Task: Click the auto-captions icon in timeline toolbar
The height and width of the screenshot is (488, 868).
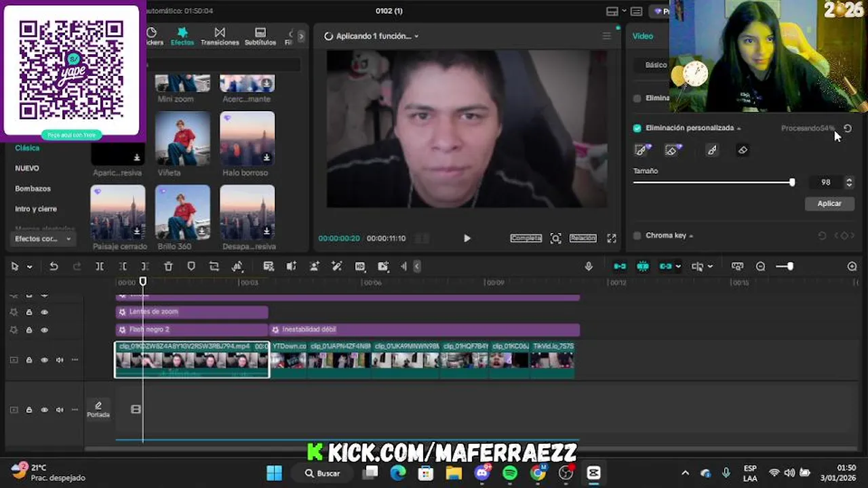Action: click(269, 266)
